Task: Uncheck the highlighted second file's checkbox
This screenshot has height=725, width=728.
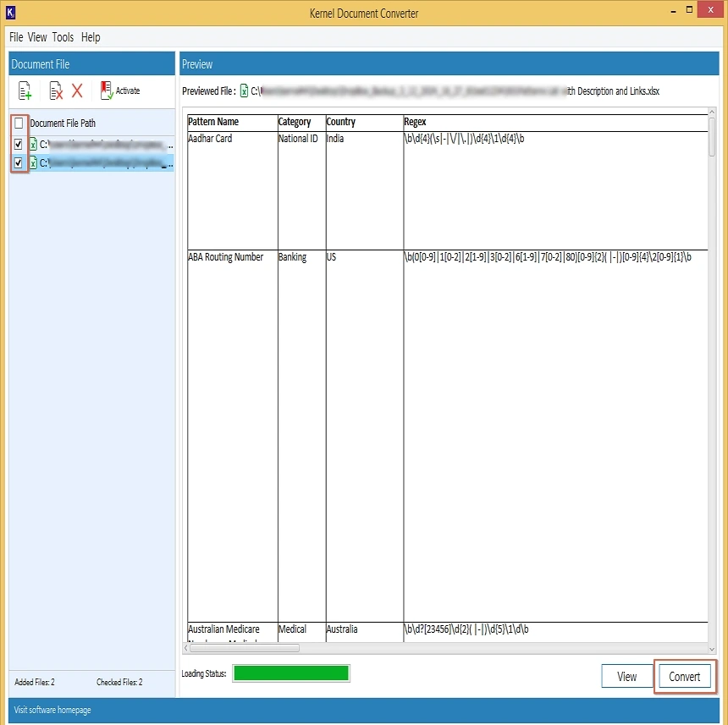Action: pyautogui.click(x=18, y=162)
